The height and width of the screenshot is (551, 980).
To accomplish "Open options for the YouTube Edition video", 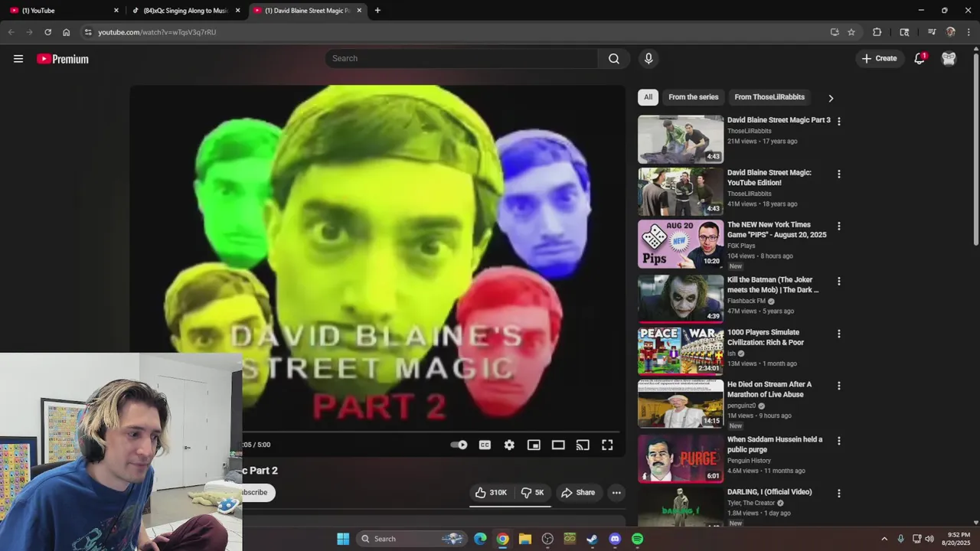I will (x=839, y=174).
